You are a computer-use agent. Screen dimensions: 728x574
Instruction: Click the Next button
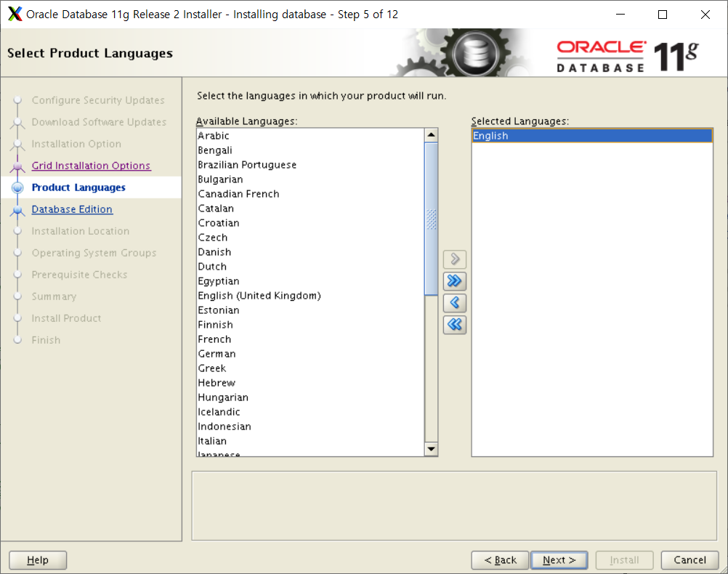[559, 560]
